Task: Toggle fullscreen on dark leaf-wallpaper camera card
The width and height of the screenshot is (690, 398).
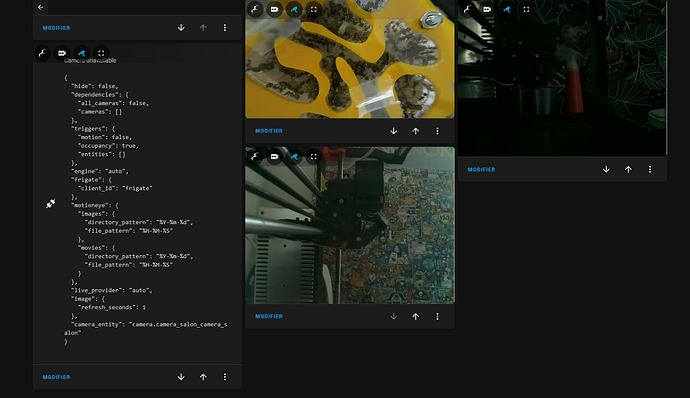Action: [x=526, y=9]
